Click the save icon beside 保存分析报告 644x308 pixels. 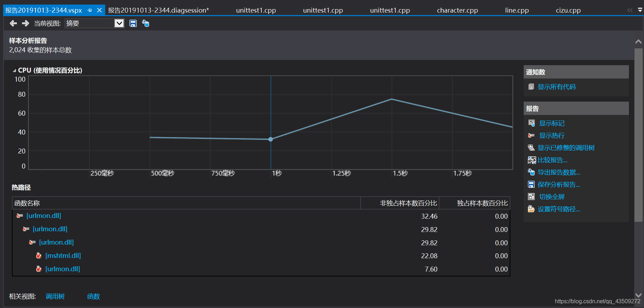click(531, 184)
